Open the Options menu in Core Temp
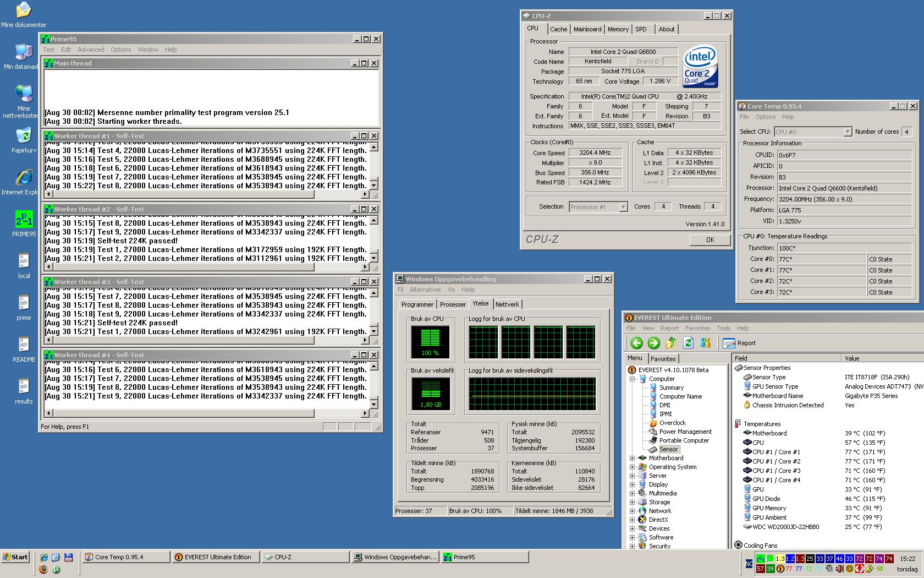924x578 pixels. pos(765,117)
